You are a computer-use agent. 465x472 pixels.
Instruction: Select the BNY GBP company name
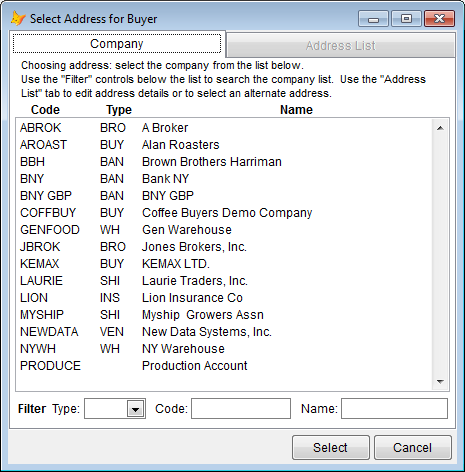coord(168,196)
